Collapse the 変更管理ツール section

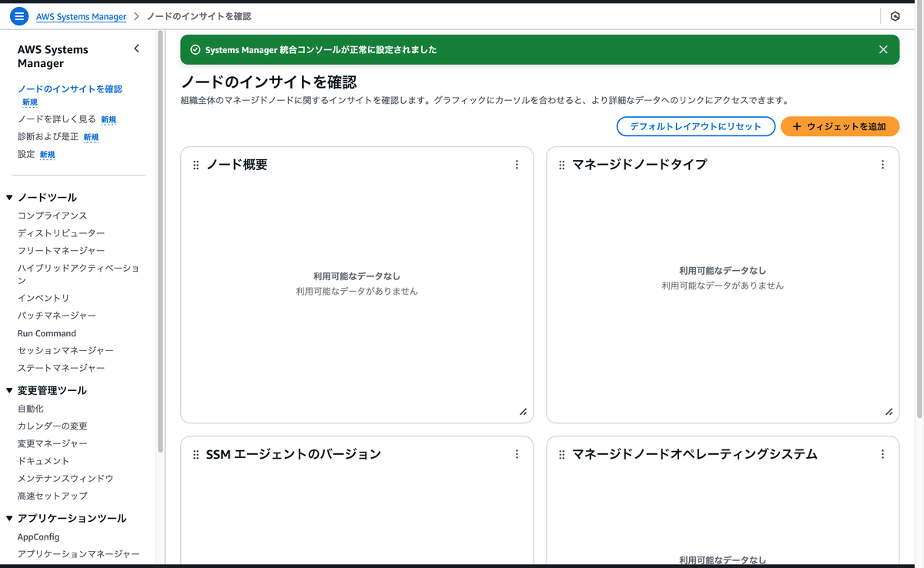pyautogui.click(x=9, y=390)
